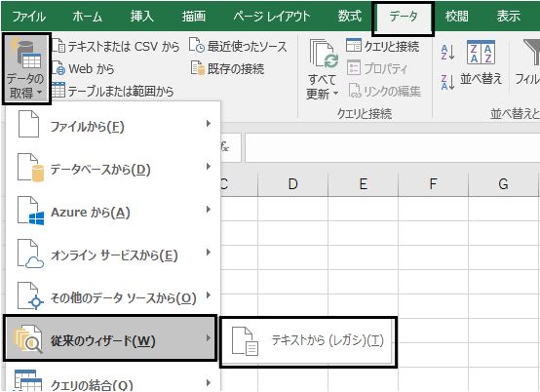Select 従来のウィザード(W) menu entry

click(x=110, y=338)
